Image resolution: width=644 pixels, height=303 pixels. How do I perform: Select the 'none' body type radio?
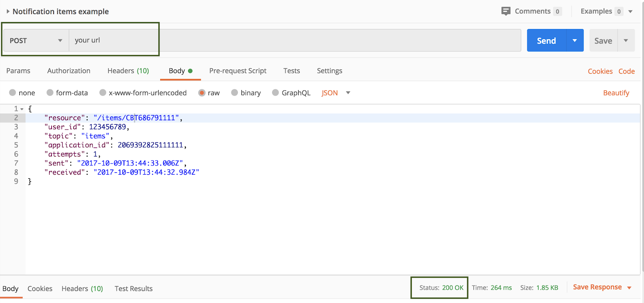12,93
